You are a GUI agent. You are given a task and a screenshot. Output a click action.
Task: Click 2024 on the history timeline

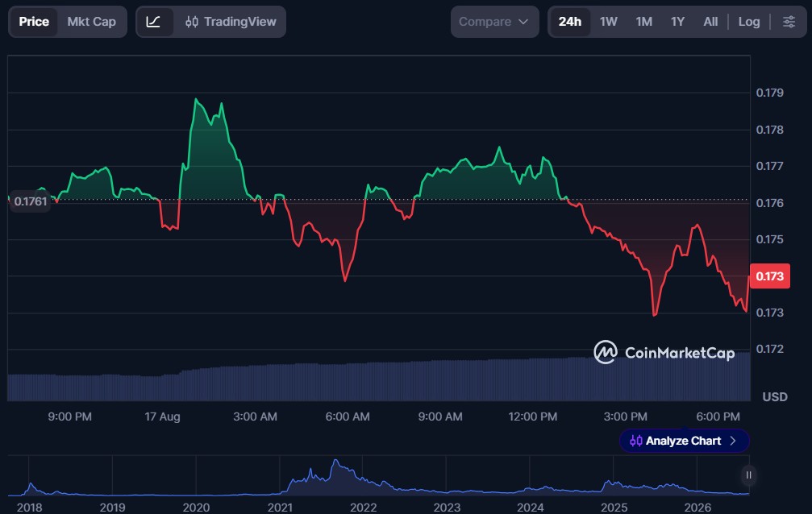coord(531,508)
